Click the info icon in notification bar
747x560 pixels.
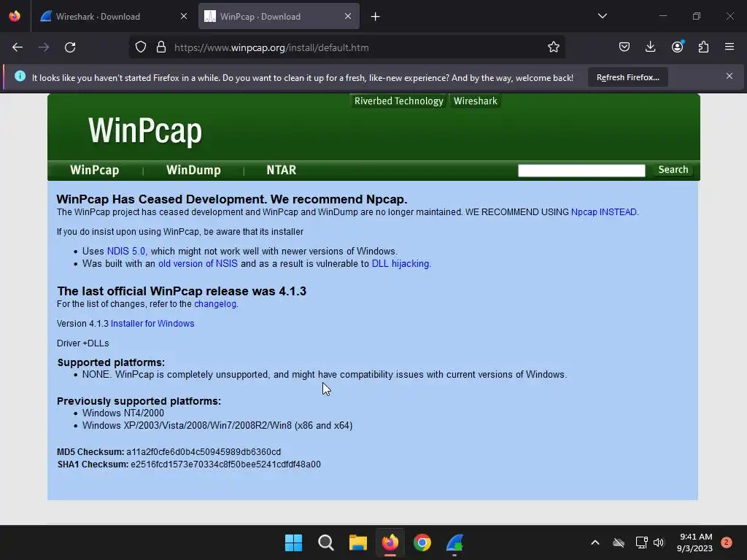pos(20,76)
